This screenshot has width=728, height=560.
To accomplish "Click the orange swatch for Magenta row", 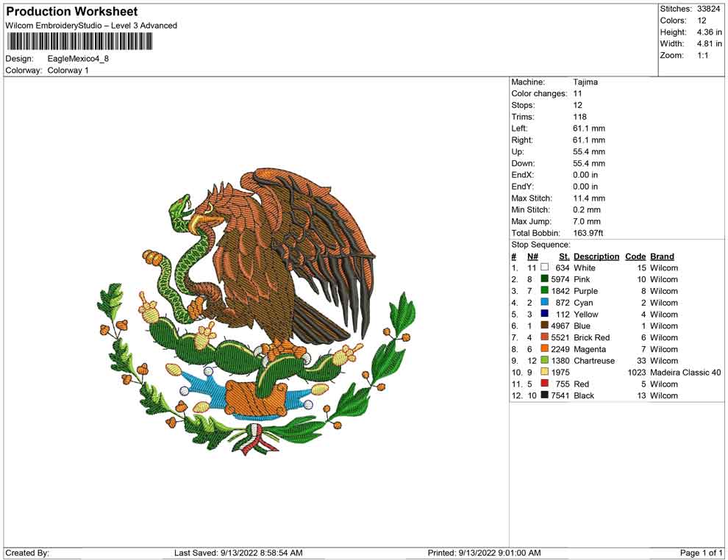I will 545,348.
